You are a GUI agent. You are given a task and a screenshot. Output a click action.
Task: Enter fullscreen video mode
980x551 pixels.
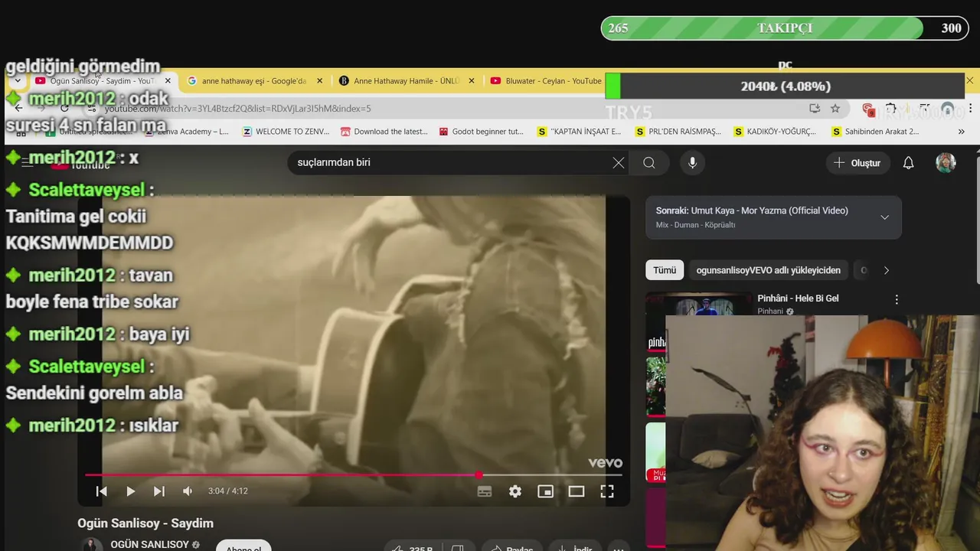click(x=607, y=491)
